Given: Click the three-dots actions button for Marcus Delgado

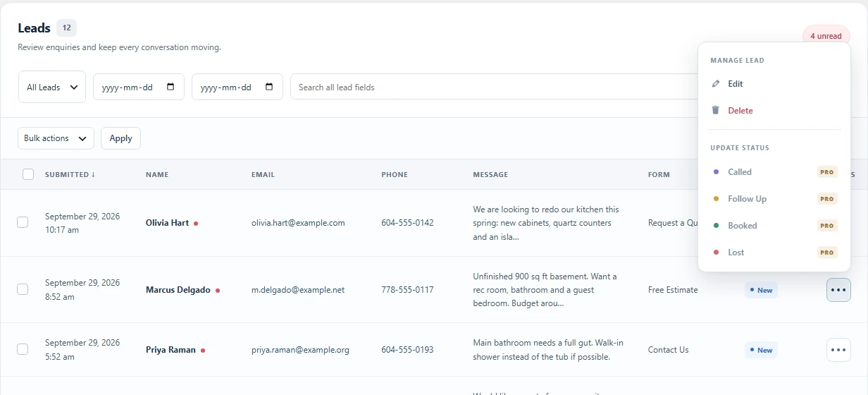Looking at the screenshot, I should pos(838,290).
